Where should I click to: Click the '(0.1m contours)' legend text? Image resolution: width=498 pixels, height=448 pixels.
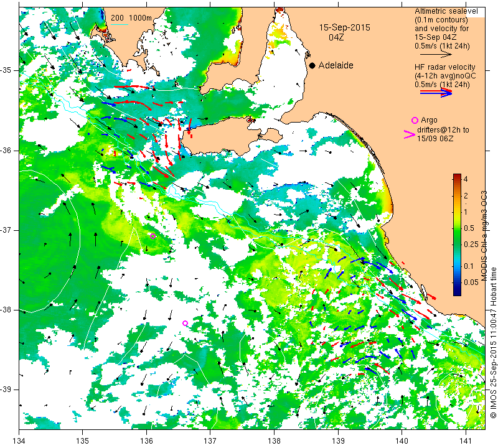[x=441, y=20]
